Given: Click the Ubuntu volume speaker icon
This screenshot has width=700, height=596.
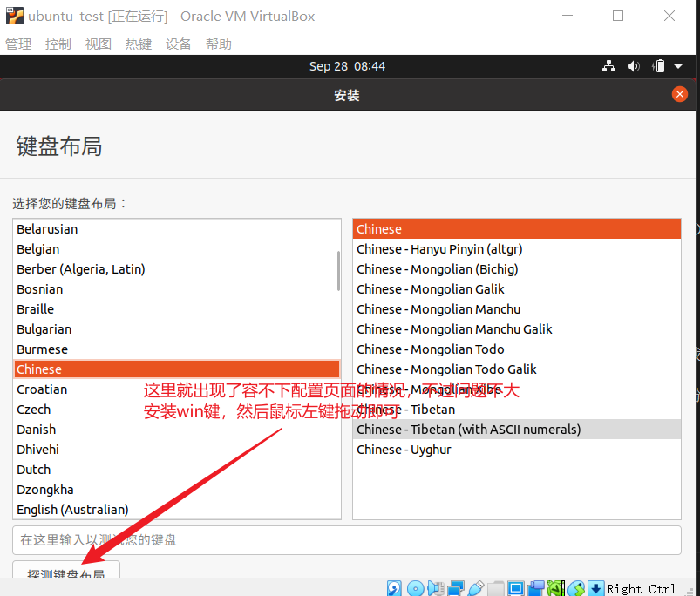Looking at the screenshot, I should [x=633, y=66].
